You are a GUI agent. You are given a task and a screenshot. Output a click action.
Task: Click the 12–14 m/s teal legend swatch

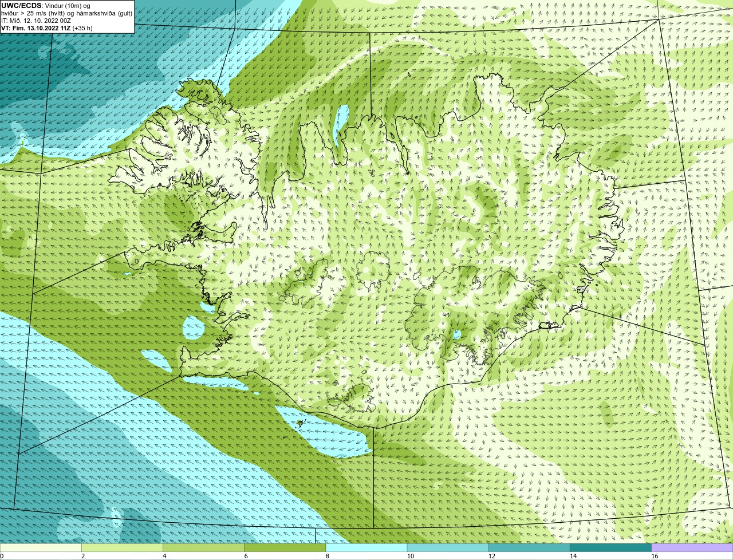click(529, 548)
